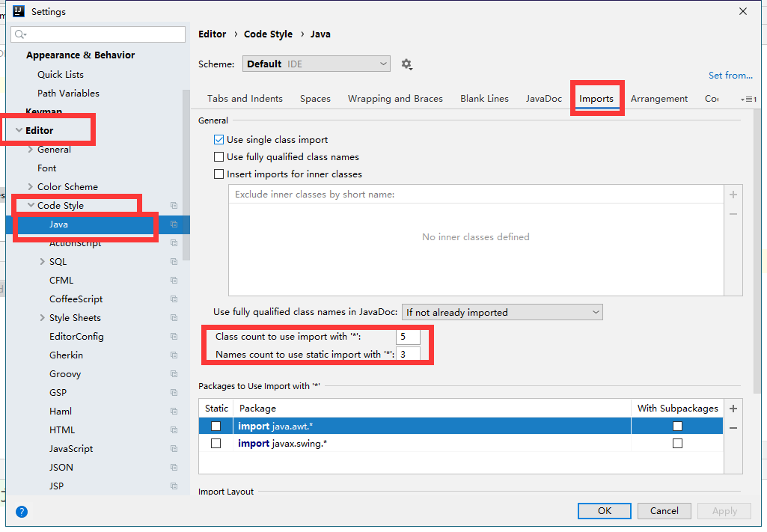Click copy icon next to Style Sheets
767x532 pixels.
point(174,318)
